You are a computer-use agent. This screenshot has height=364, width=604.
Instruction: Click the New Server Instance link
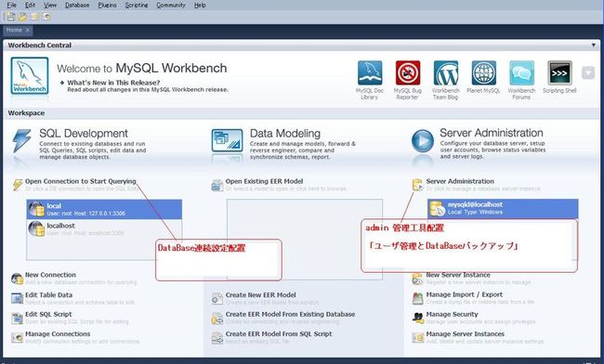coord(458,275)
